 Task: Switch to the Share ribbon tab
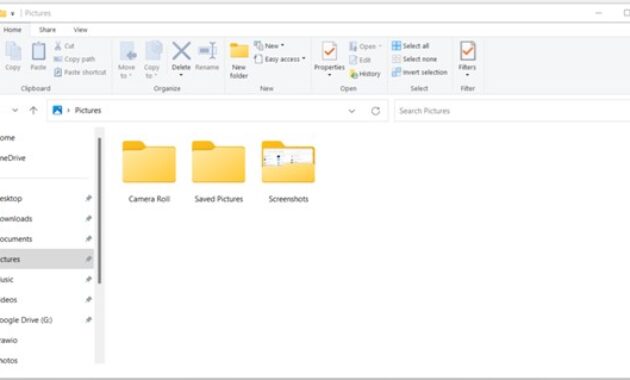point(47,30)
